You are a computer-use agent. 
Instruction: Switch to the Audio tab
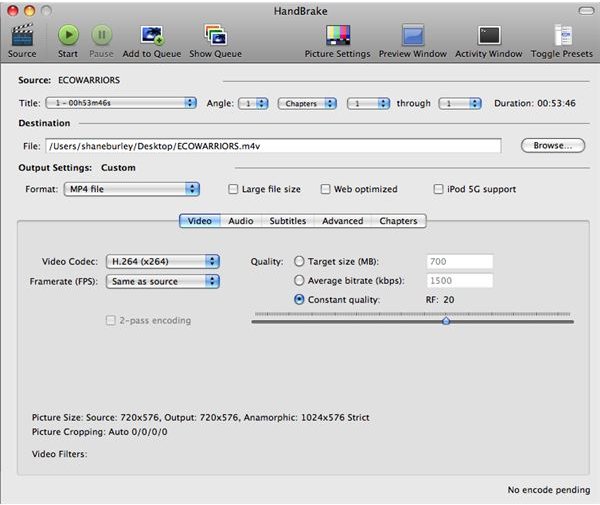point(241,221)
